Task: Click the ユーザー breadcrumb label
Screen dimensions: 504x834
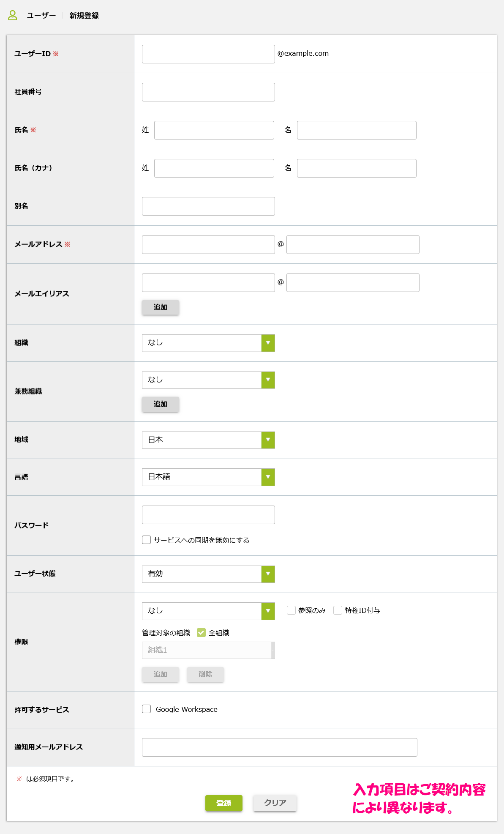Action: 41,16
